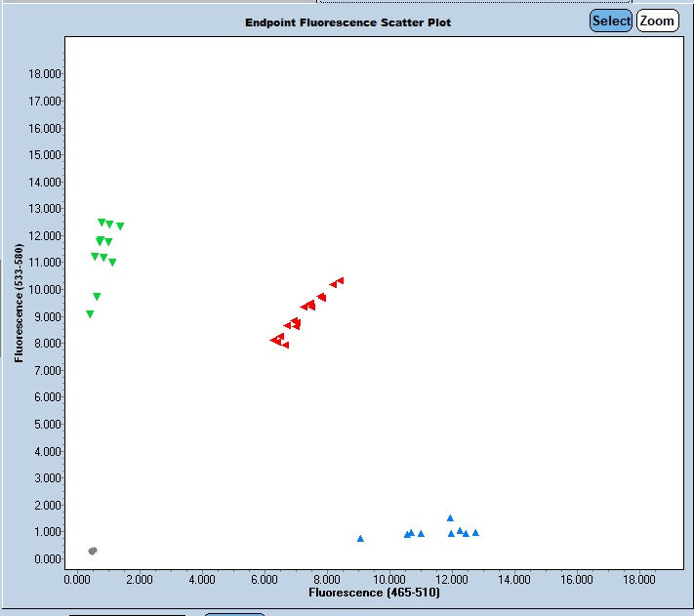
Task: Click the Fluorescence (465-510) x-axis label
Action: [x=374, y=593]
